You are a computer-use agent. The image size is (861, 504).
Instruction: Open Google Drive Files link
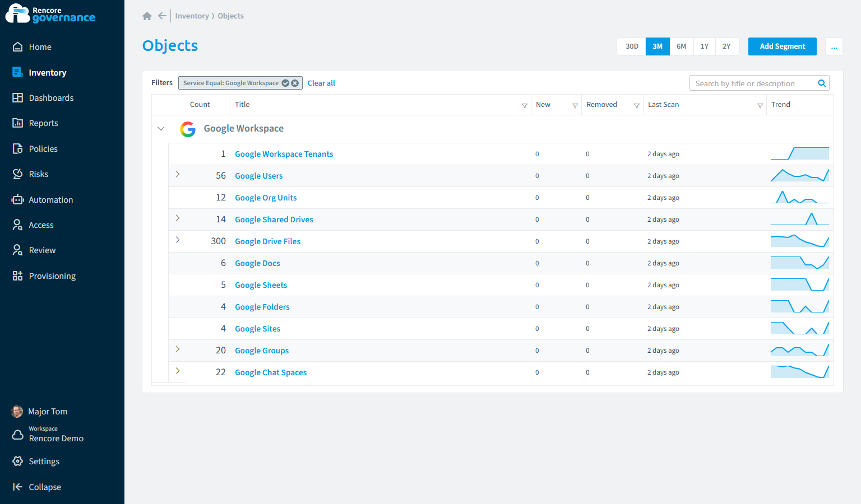coord(267,241)
